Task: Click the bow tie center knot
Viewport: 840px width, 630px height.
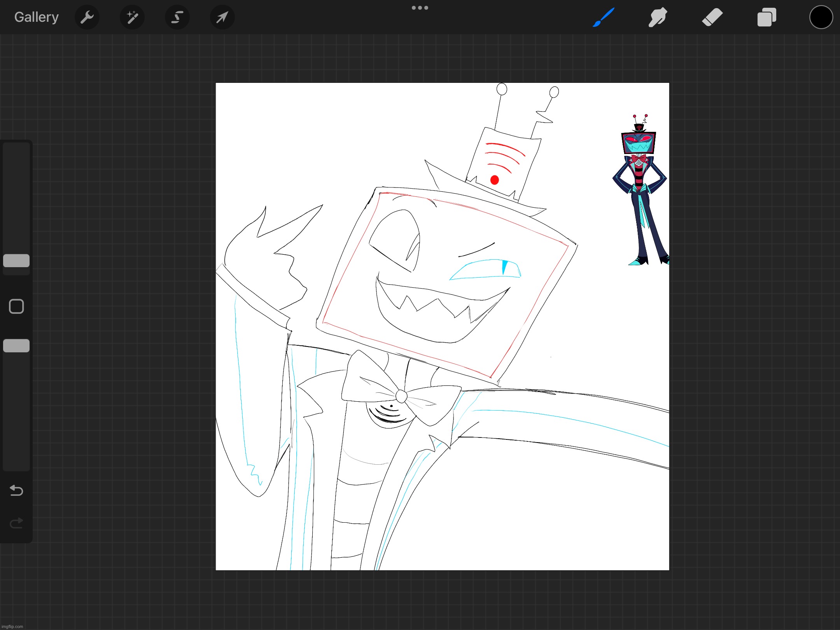Action: click(x=401, y=396)
